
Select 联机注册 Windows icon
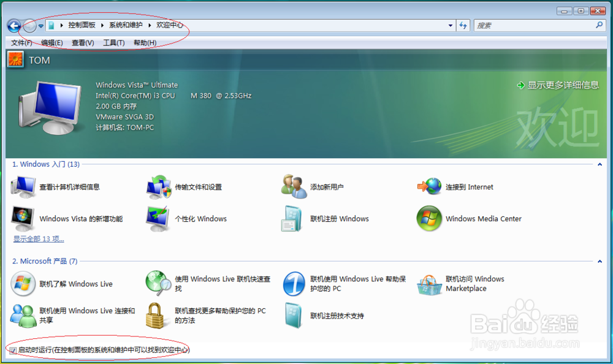292,219
